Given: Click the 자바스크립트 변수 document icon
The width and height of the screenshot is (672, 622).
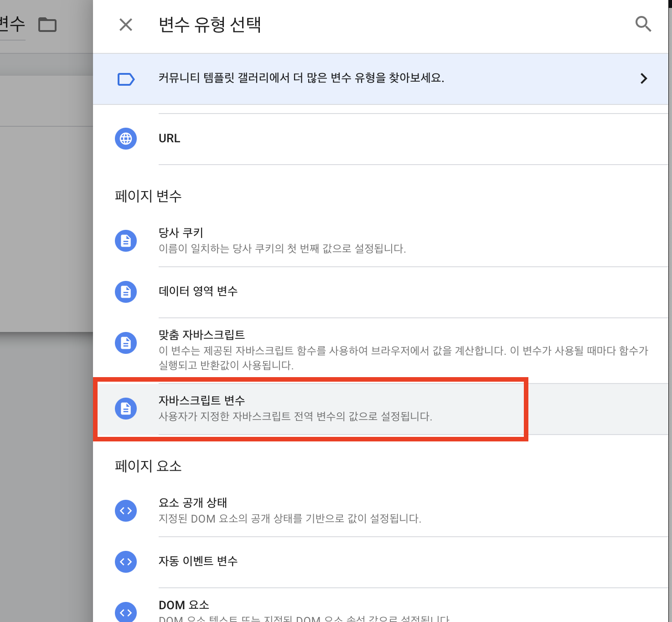Looking at the screenshot, I should (x=125, y=409).
